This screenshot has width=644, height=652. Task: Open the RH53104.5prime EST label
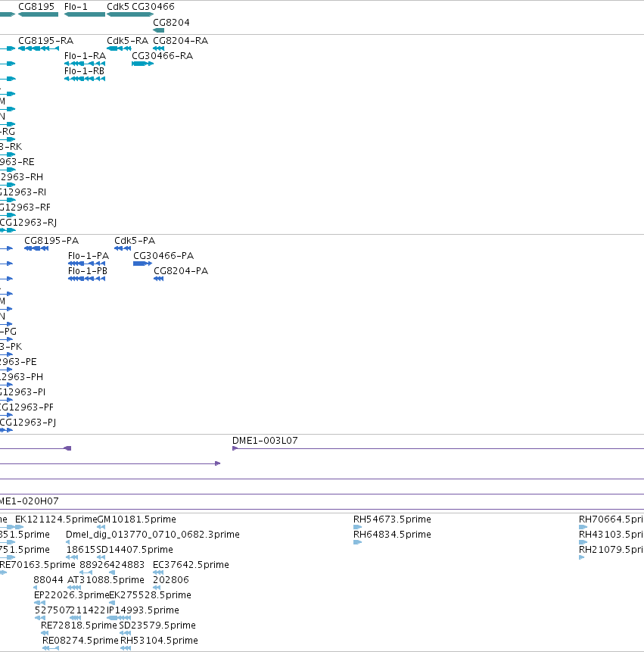[159, 641]
